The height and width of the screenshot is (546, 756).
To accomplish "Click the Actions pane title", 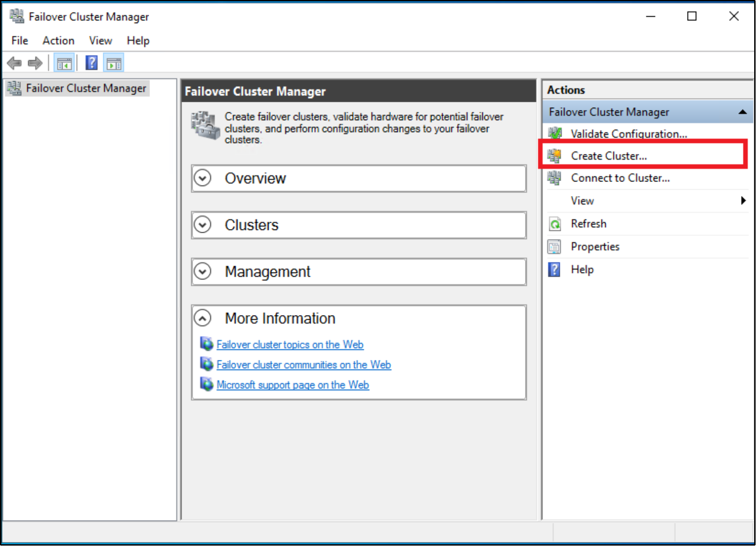I will [566, 90].
